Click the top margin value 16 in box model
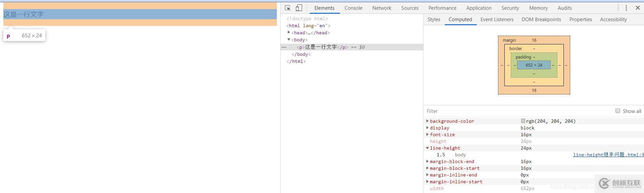Screen dimensions: 644x193 [x=534, y=40]
